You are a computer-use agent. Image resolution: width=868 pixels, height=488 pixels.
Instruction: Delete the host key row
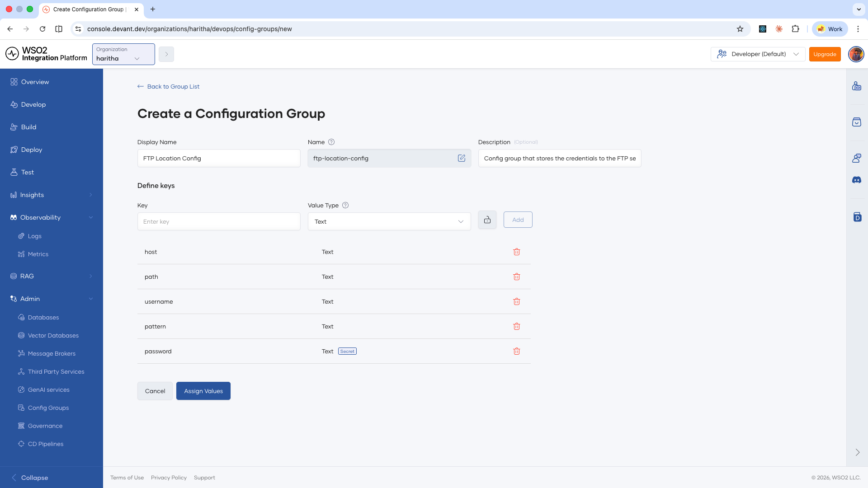coord(517,252)
